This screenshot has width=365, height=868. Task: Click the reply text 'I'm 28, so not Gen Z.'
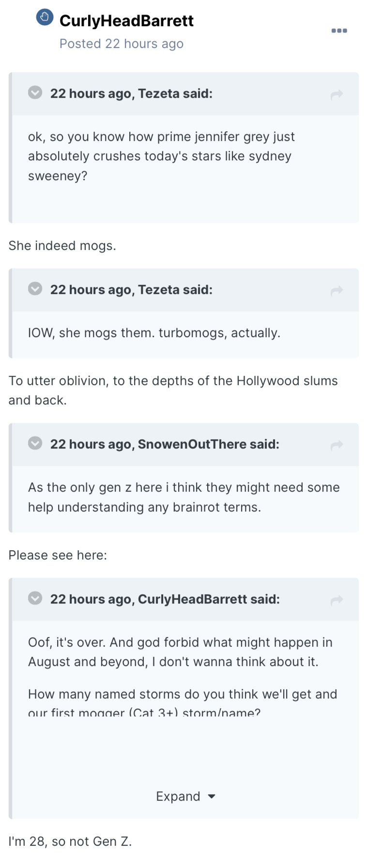coord(70,841)
